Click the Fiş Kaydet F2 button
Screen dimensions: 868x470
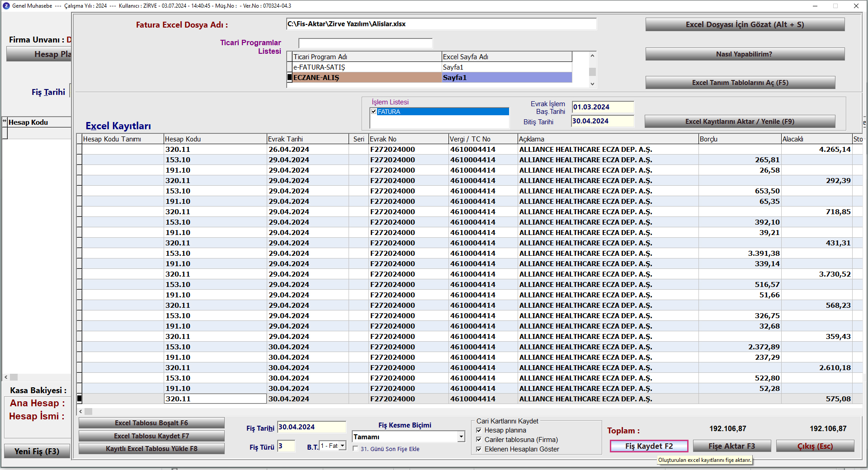click(649, 446)
